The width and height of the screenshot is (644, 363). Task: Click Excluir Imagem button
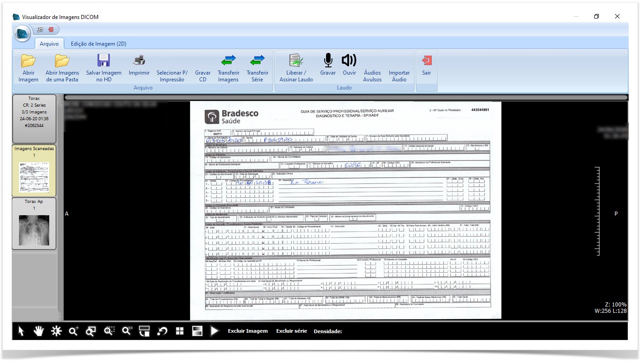pyautogui.click(x=247, y=331)
